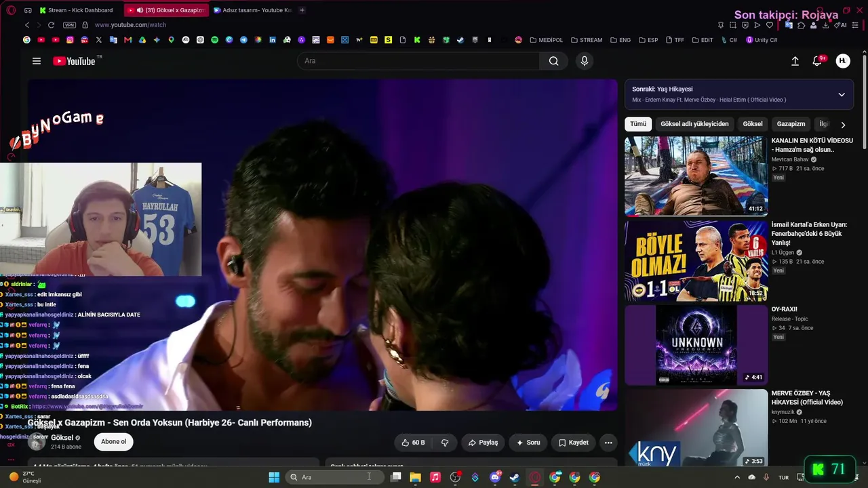Select the Göksel filter chip
Viewport: 868px width, 488px height.
click(753, 124)
